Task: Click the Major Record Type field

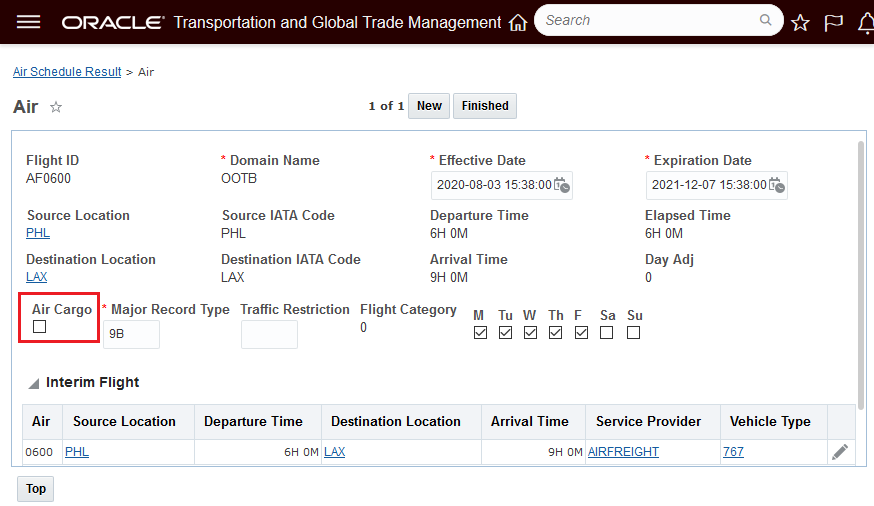Action: [131, 334]
